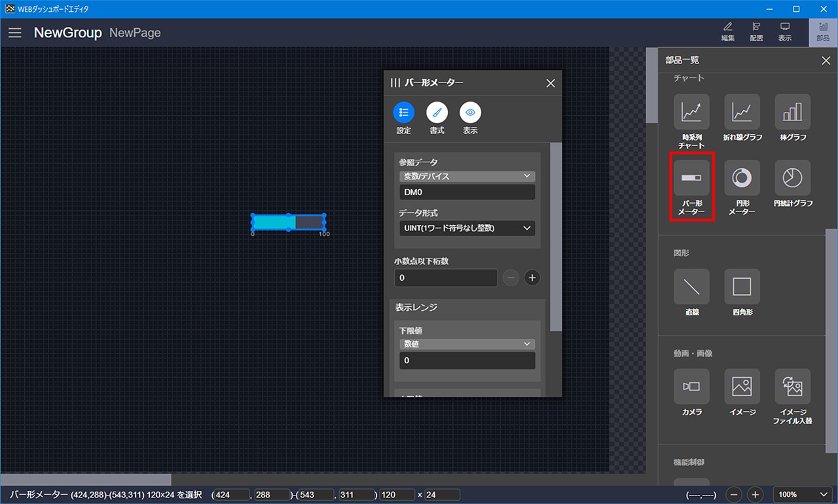Click the 編集 toolbar button
The image size is (838, 504).
pyautogui.click(x=727, y=31)
